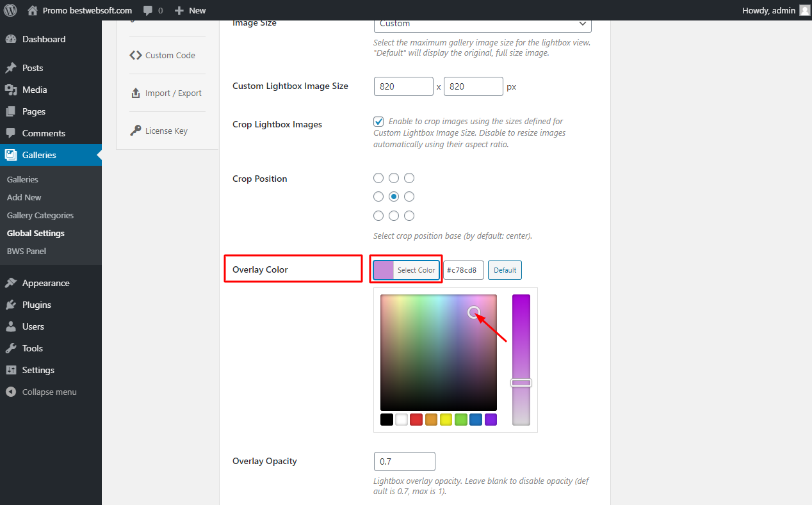Click the Dashboard gauge icon
This screenshot has height=505, width=812.
pyautogui.click(x=11, y=39)
